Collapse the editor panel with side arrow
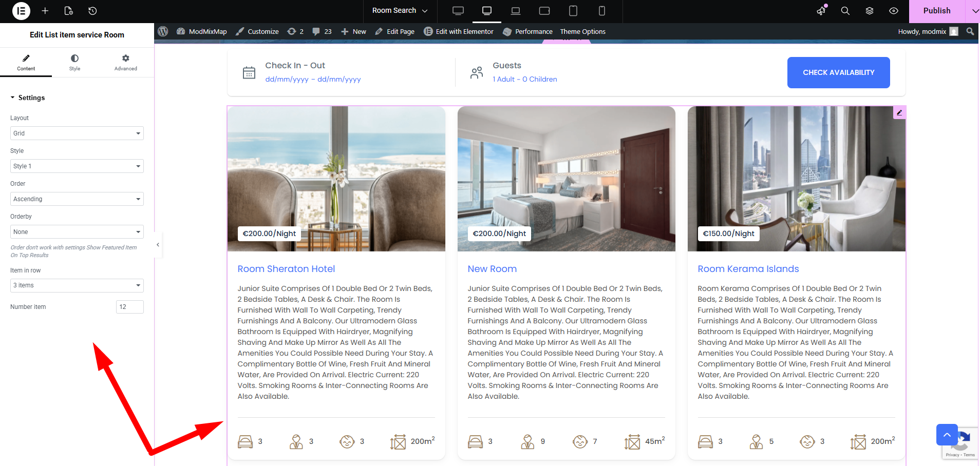Image resolution: width=980 pixels, height=466 pixels. (x=158, y=245)
